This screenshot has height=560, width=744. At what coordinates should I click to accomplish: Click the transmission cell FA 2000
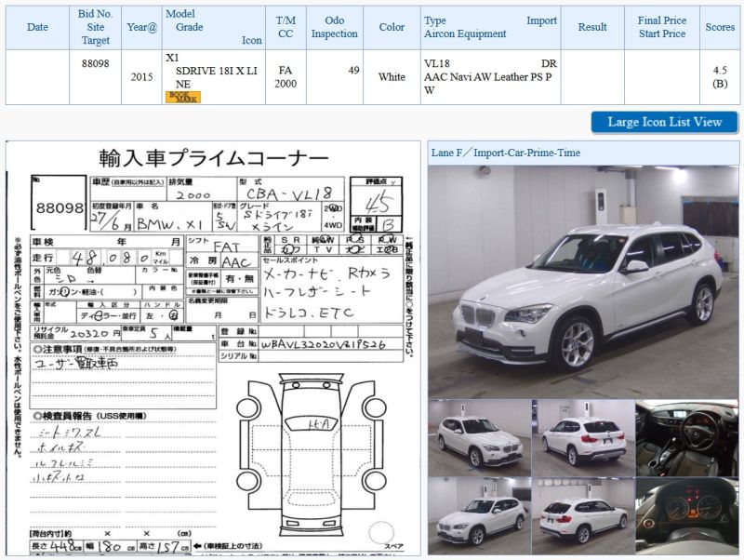pyautogui.click(x=286, y=77)
